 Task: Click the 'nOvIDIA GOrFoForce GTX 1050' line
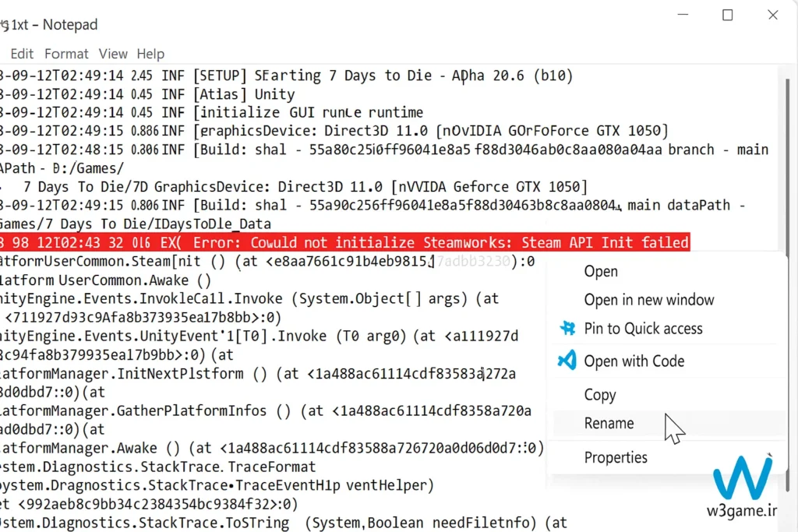(x=334, y=131)
